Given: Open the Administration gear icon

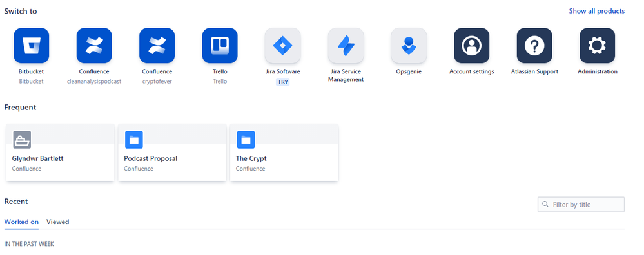Looking at the screenshot, I should pos(597,46).
